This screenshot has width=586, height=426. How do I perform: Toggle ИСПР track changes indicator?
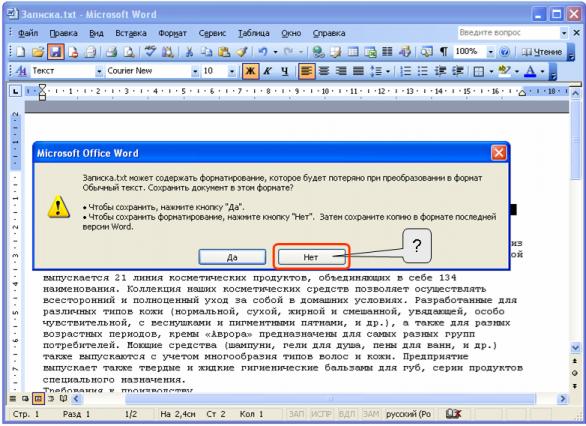click(321, 414)
